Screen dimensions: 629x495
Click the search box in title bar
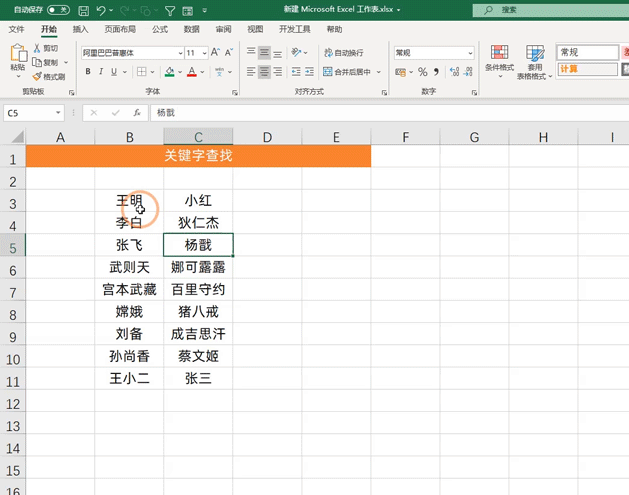[x=550, y=10]
